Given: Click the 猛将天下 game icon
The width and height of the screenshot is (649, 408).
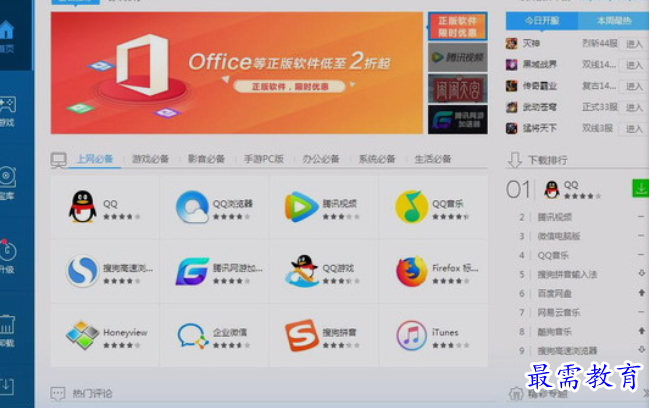Looking at the screenshot, I should click(512, 128).
